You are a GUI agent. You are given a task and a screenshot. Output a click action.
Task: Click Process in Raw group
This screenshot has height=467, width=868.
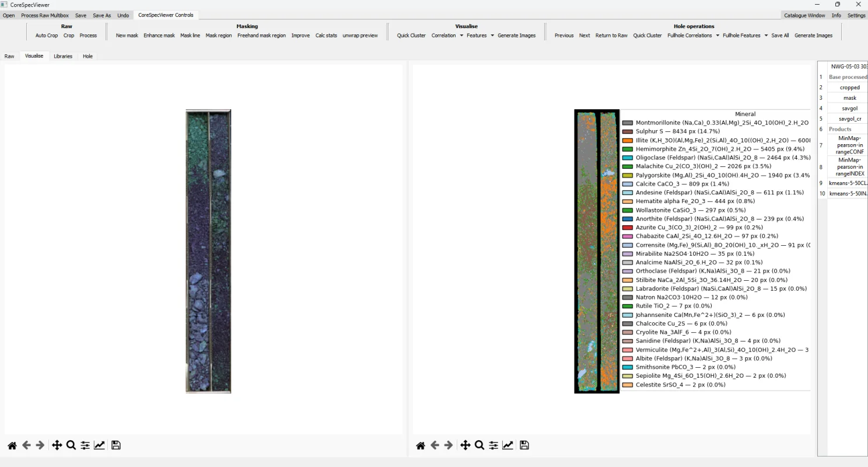(88, 36)
